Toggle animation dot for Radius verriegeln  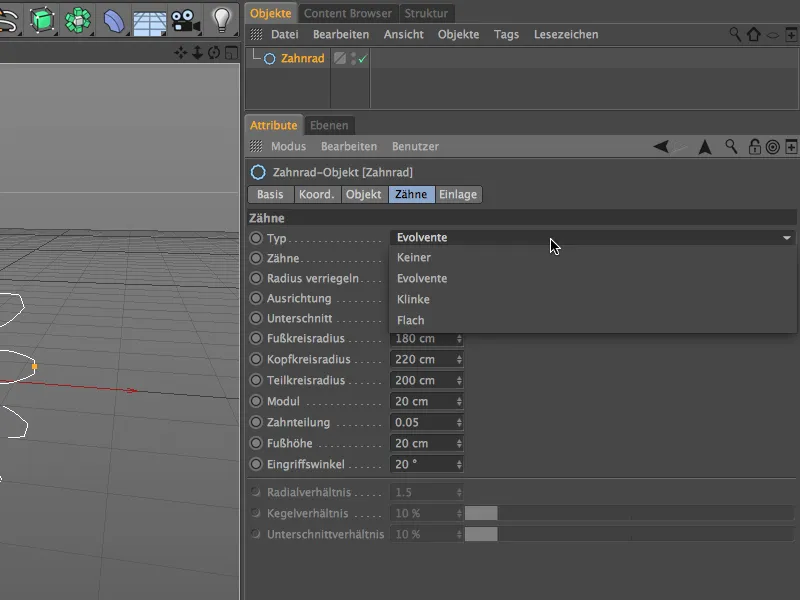click(x=256, y=278)
